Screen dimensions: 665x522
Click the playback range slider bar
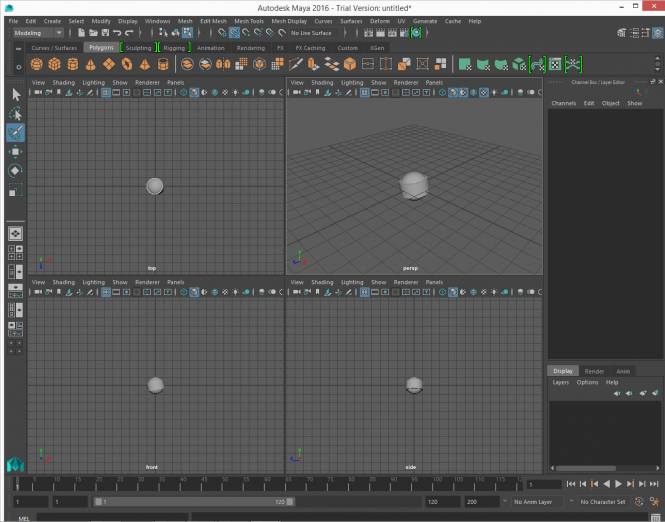pos(194,502)
